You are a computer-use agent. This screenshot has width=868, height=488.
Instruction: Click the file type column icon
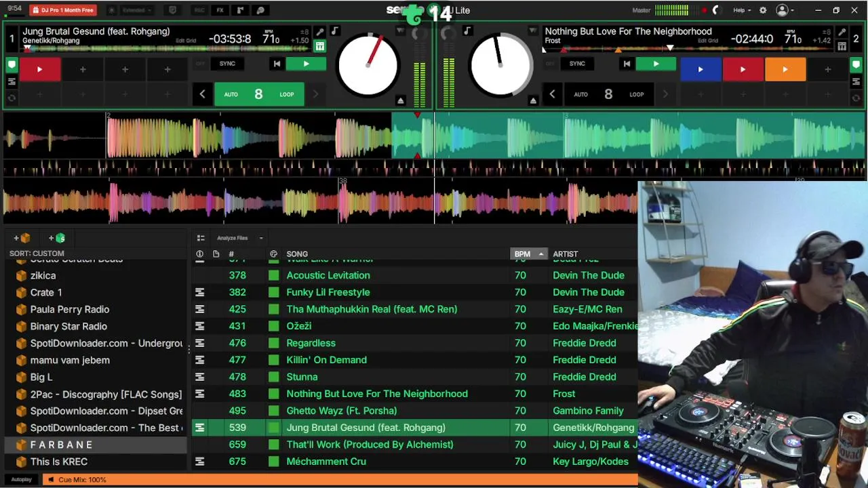pos(216,254)
